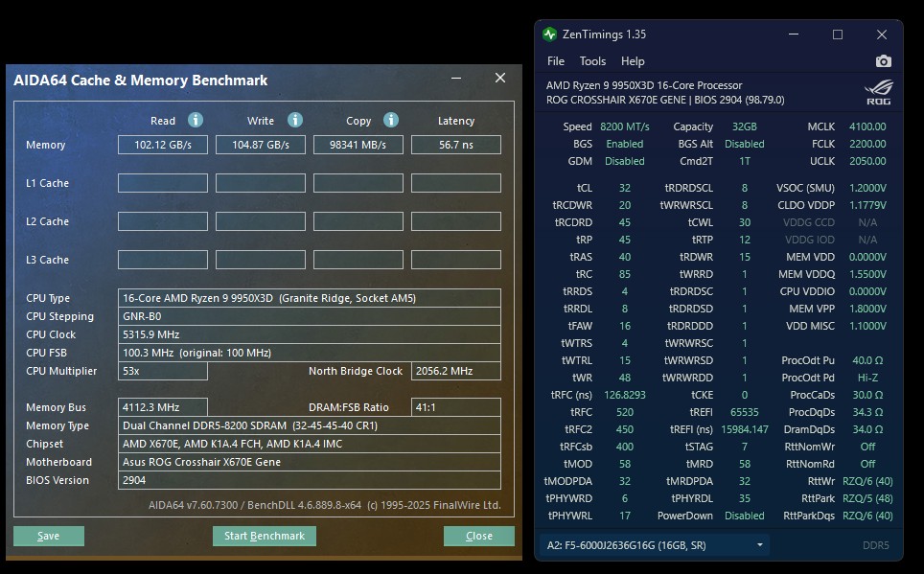Click the Chipset field AMD X670E
The width and height of the screenshot is (924, 574).
click(x=310, y=444)
